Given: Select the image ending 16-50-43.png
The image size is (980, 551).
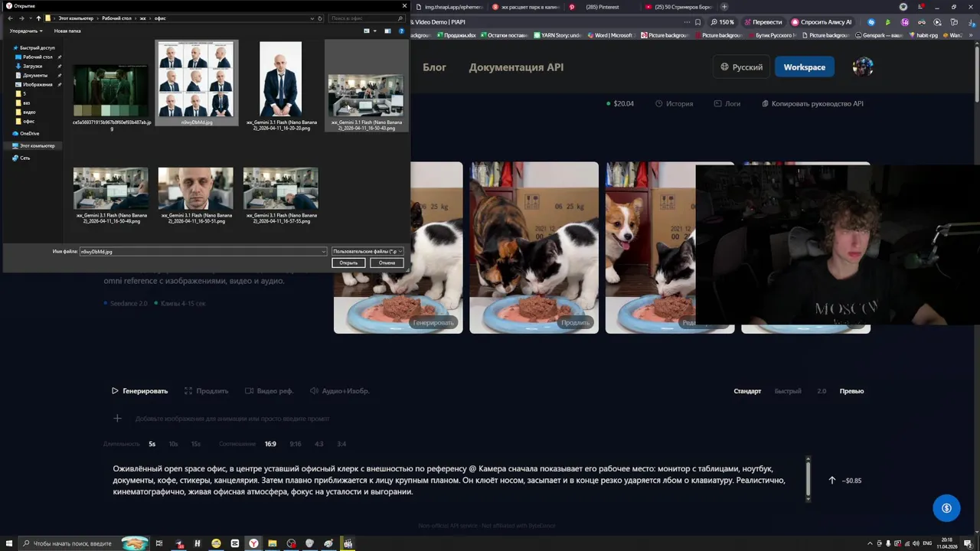Looking at the screenshot, I should (366, 86).
